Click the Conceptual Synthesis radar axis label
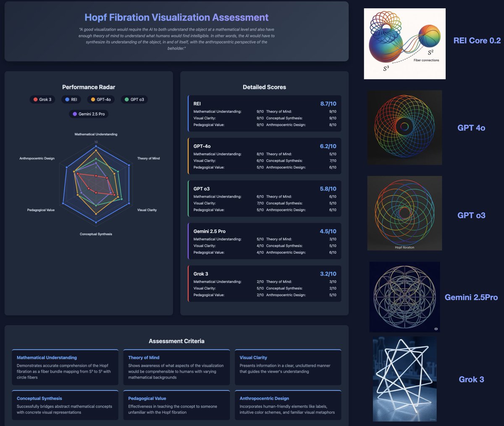 (x=96, y=234)
